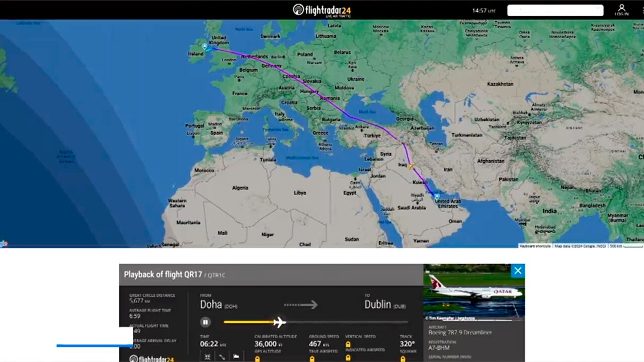
Task: Click the Dublin destination pin on the map
Action: coord(205,47)
